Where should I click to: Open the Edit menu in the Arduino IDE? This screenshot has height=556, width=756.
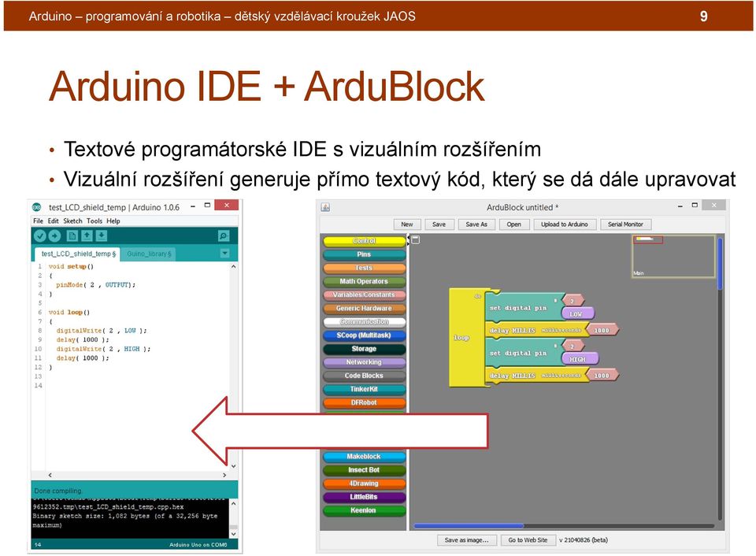[x=53, y=221]
